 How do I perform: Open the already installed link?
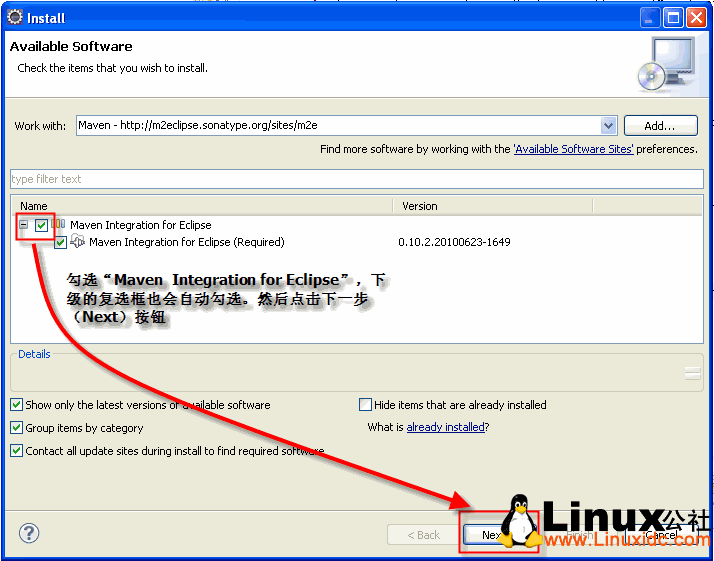tap(445, 428)
